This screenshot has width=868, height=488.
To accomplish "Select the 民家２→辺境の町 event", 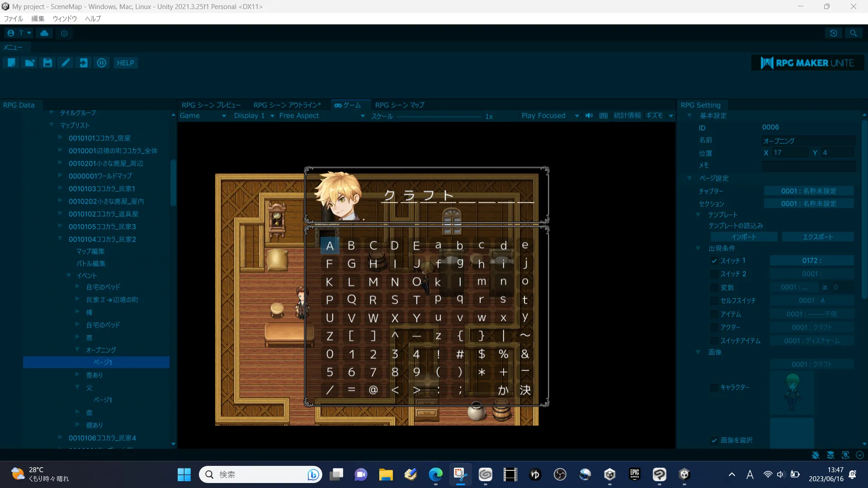I will pyautogui.click(x=113, y=300).
